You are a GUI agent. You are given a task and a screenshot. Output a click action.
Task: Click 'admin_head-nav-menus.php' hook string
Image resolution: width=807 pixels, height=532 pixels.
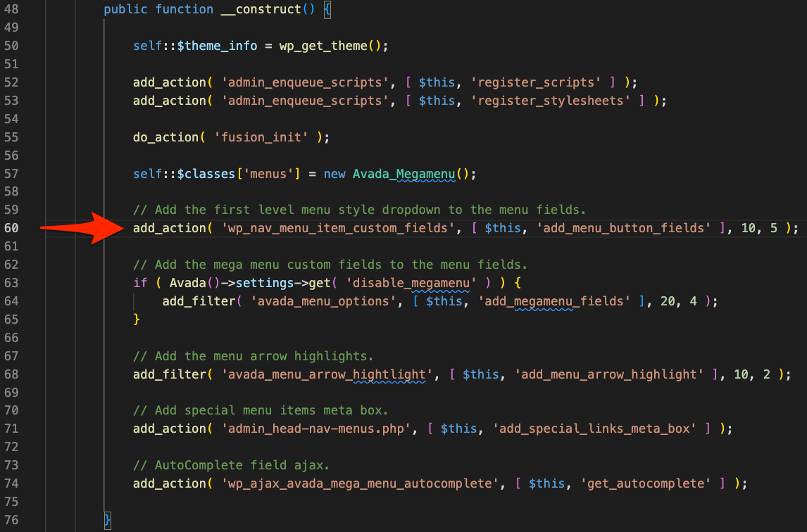316,428
